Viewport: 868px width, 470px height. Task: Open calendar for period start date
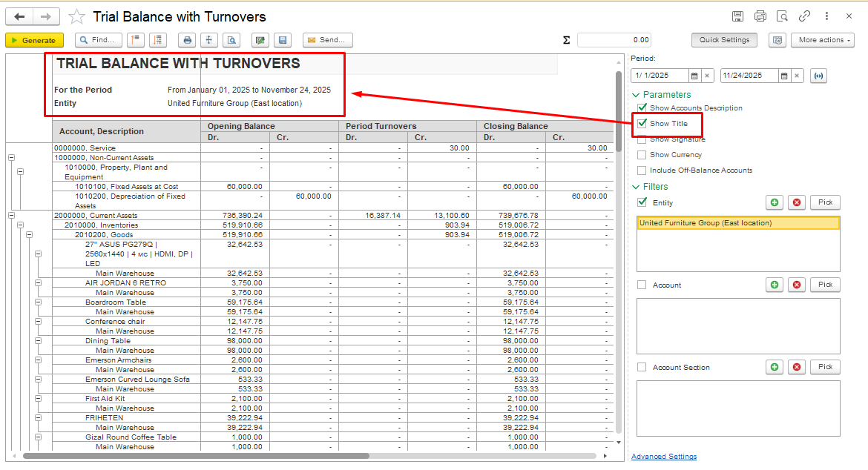pyautogui.click(x=694, y=76)
